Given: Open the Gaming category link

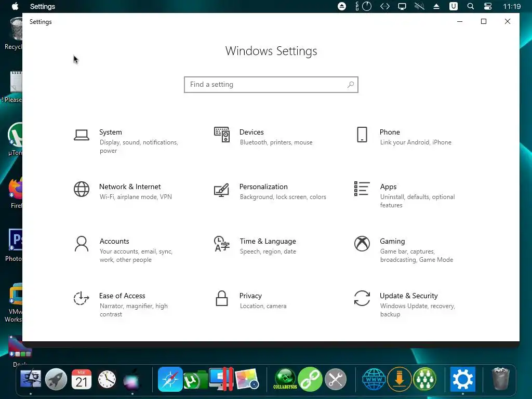Looking at the screenshot, I should click(x=392, y=241).
